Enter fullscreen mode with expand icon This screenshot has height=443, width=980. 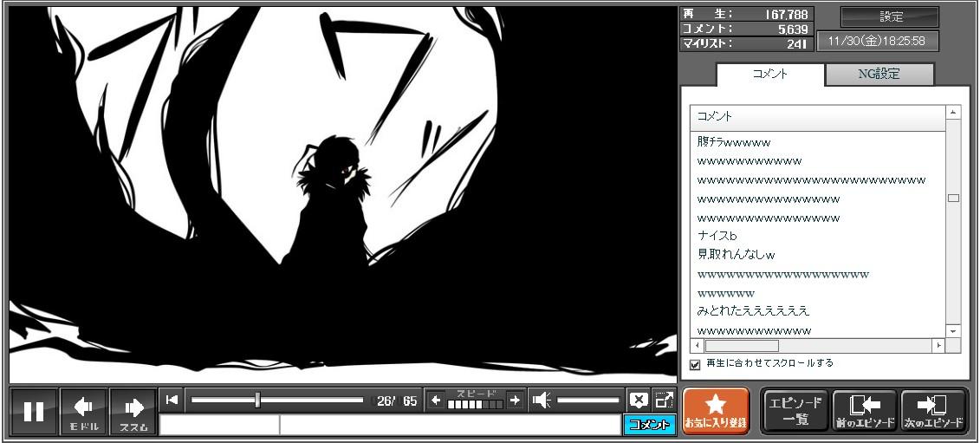(664, 400)
